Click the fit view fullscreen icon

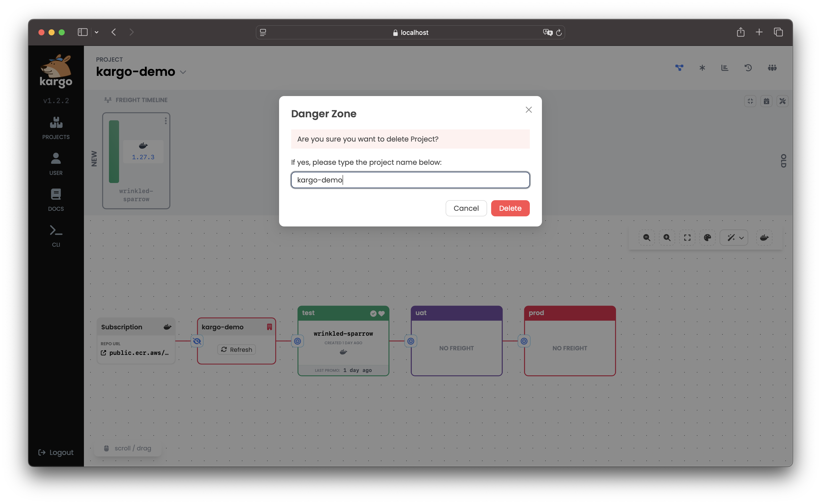point(687,237)
